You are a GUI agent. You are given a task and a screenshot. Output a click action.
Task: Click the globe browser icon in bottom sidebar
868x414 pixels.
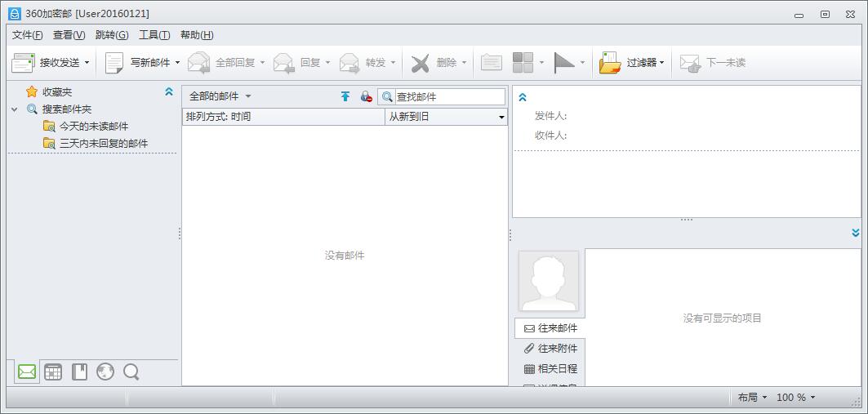point(105,372)
